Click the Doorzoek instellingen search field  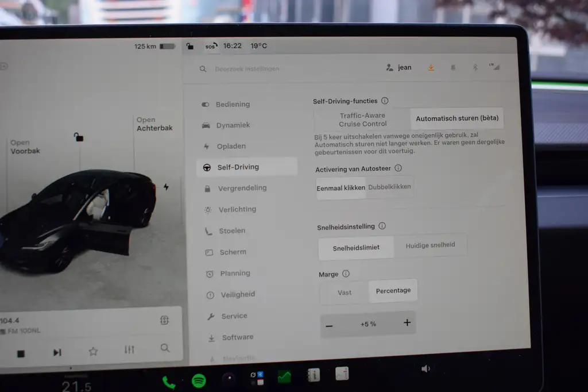point(247,69)
